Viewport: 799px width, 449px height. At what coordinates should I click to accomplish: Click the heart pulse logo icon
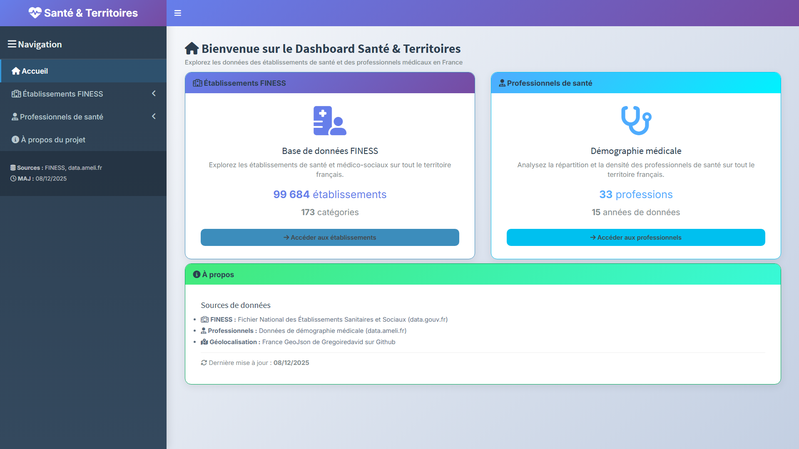(x=35, y=13)
